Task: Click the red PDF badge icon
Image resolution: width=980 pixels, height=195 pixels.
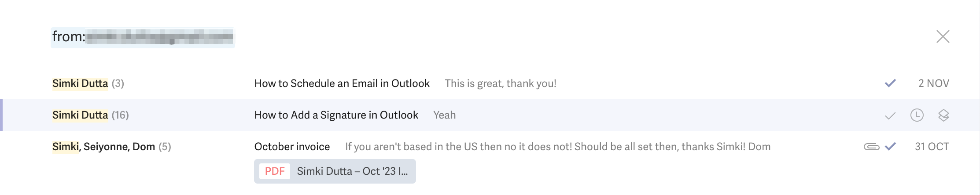Action: tap(275, 171)
